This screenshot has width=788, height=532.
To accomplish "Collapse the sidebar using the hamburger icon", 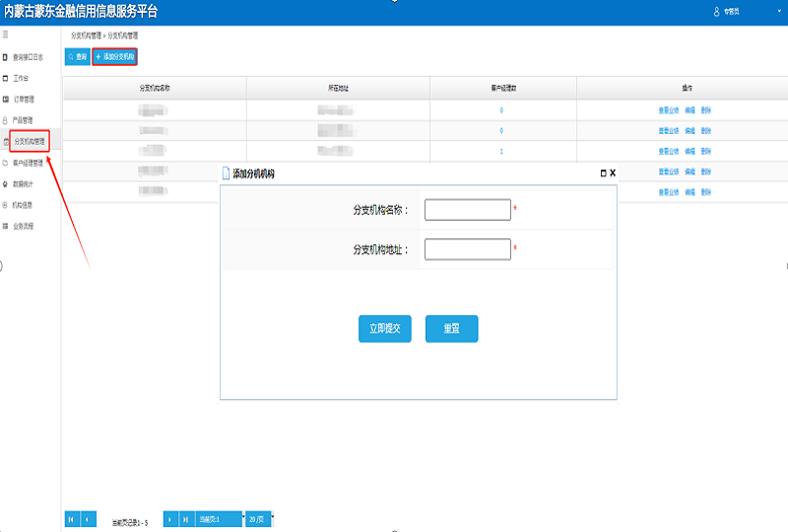I will 6,35.
